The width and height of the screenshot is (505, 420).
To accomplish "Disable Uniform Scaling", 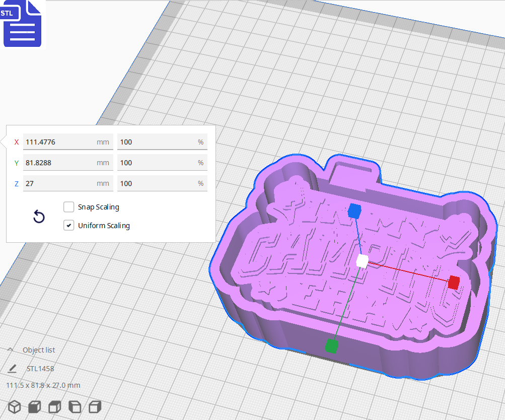I will click(x=68, y=225).
